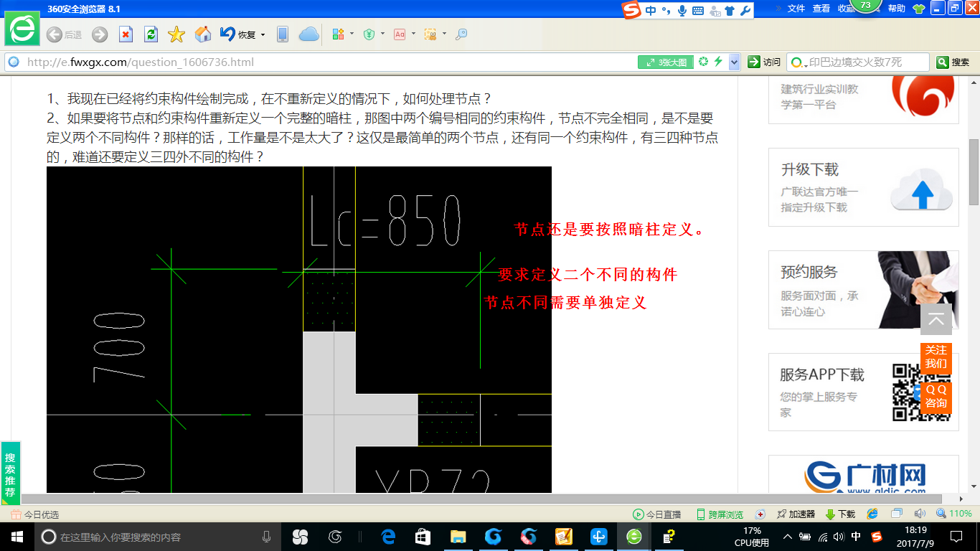Click the Windows Start button

point(17,537)
